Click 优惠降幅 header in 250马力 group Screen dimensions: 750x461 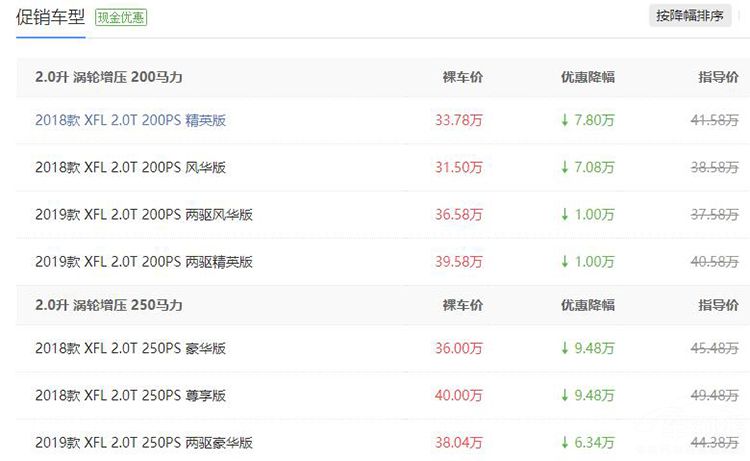point(588,305)
